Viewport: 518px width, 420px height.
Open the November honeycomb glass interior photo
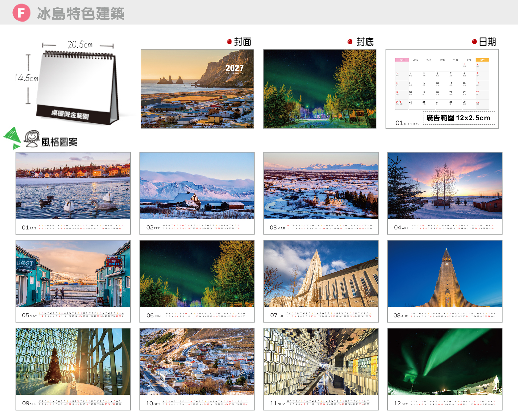click(321, 362)
